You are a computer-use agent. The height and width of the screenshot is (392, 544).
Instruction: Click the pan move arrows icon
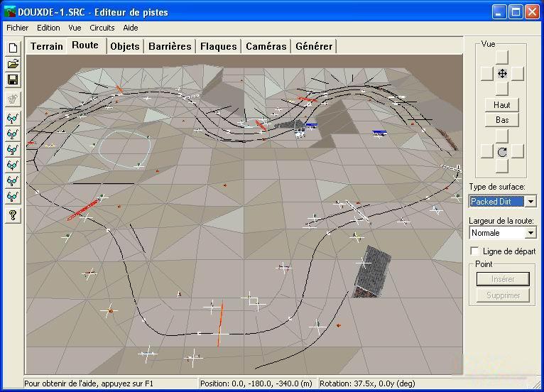click(x=502, y=74)
